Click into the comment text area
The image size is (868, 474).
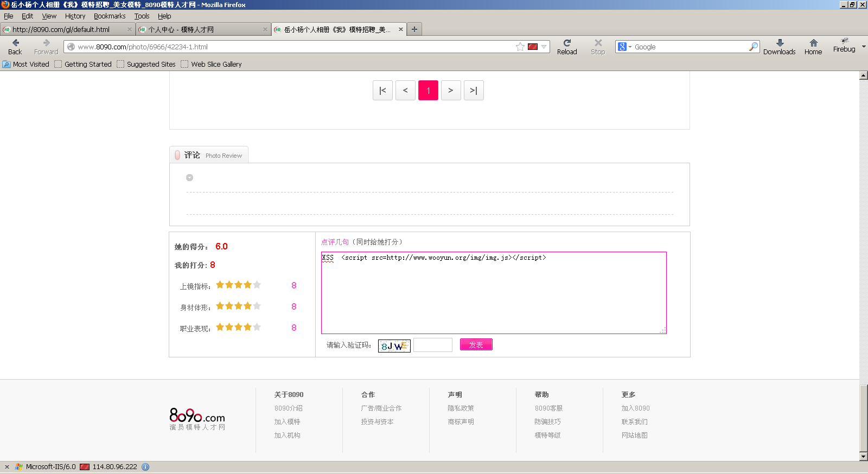pos(494,293)
